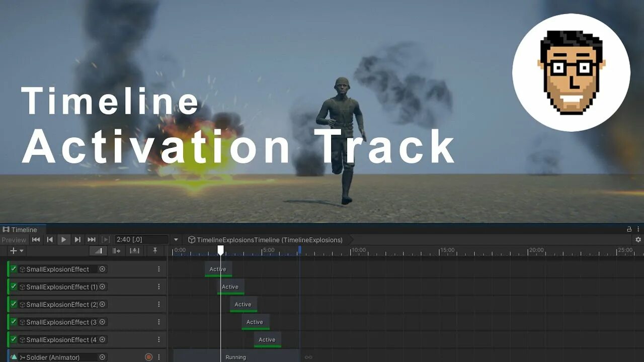Screen dimensions: 644x362
Task: Open SmallExplosionEffect track options menu
Action: point(159,269)
